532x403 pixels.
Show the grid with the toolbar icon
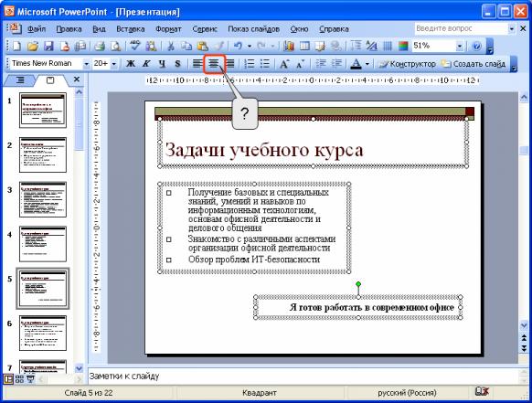(x=388, y=46)
